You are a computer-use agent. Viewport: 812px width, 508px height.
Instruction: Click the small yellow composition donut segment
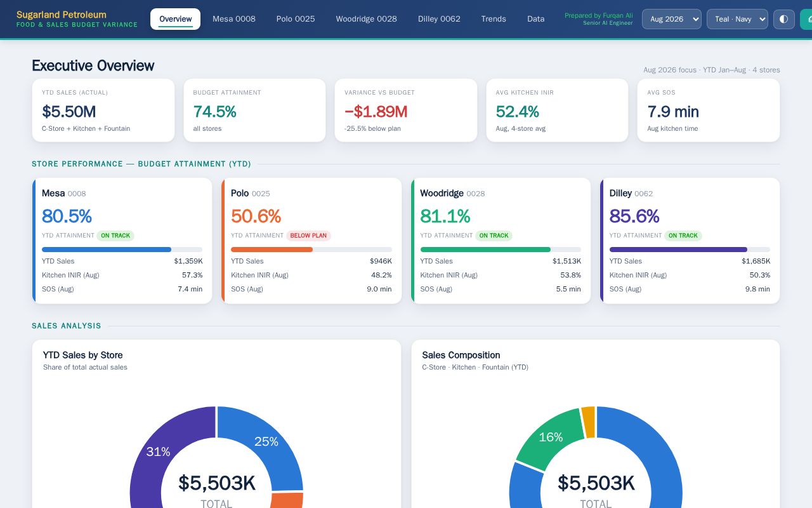click(x=589, y=422)
